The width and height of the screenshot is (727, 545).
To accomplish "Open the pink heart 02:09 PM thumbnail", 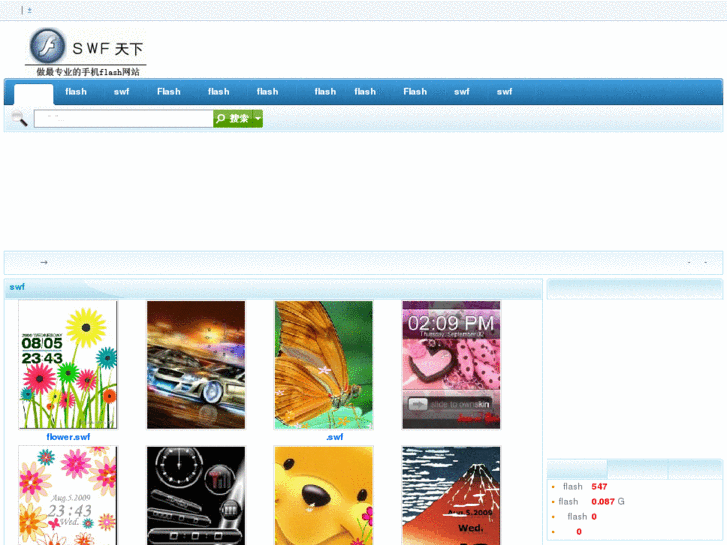I will pos(451,365).
